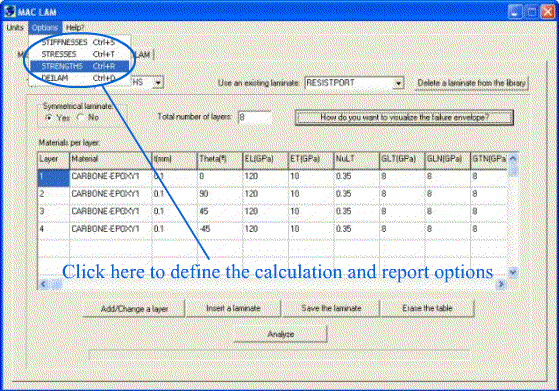559x391 pixels.
Task: Minimize the MAC LAM window
Action: click(x=515, y=12)
